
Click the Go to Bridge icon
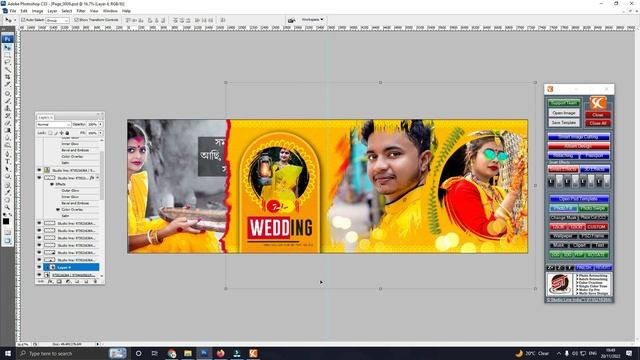point(291,20)
